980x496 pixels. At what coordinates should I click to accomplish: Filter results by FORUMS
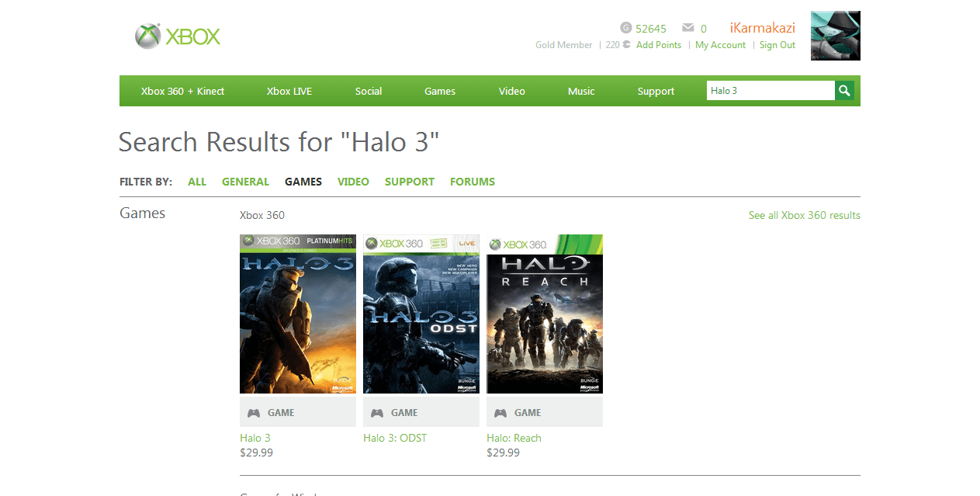pos(473,182)
